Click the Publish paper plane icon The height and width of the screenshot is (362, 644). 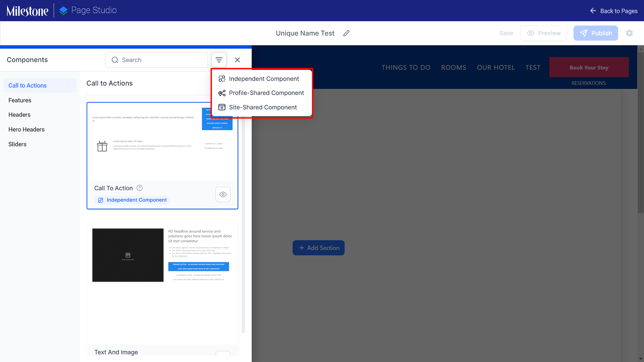(584, 33)
